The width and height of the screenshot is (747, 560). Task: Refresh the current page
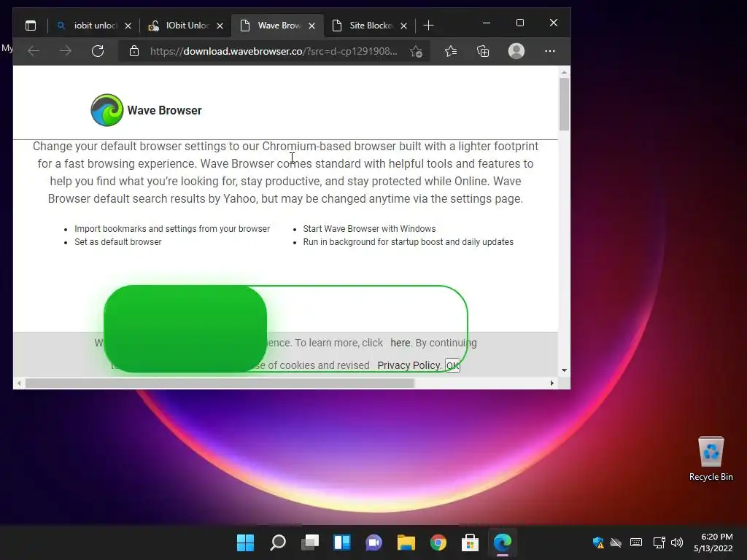(x=98, y=51)
